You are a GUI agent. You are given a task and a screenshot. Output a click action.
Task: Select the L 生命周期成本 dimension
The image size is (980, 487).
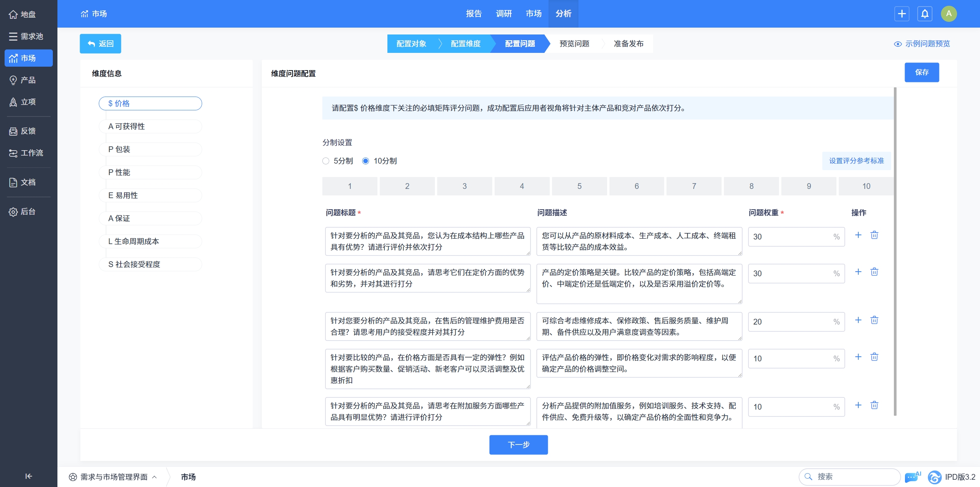point(150,241)
